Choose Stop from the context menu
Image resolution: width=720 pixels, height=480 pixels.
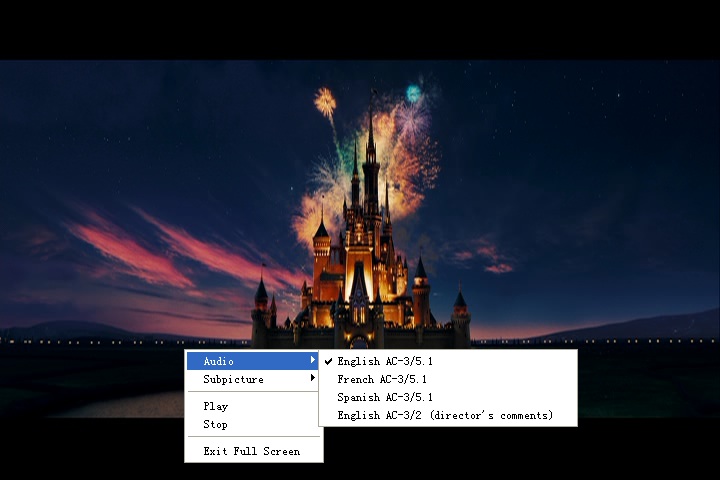click(252, 424)
